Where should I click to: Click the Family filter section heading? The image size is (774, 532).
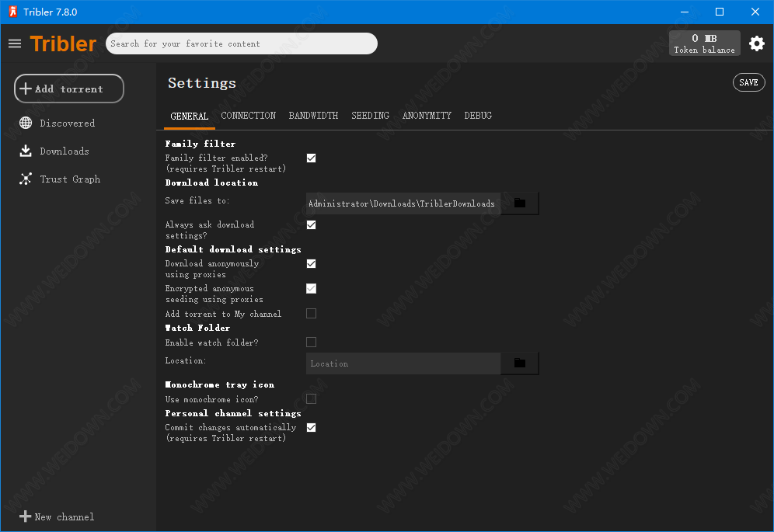click(200, 144)
